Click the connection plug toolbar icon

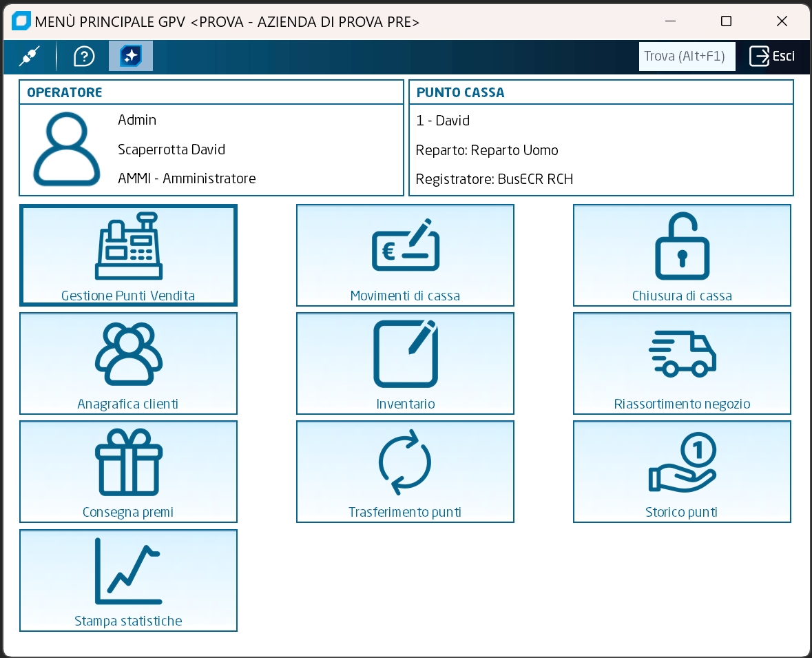point(30,56)
